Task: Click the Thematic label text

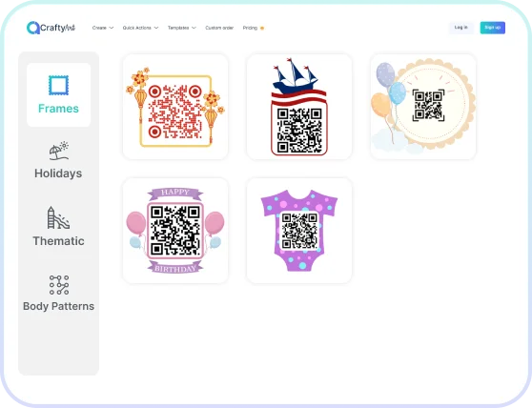Action: 58,241
